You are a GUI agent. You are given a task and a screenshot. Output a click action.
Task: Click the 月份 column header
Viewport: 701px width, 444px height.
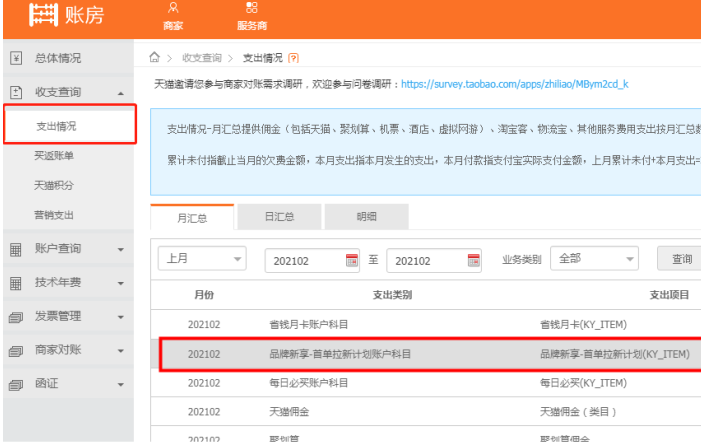(x=204, y=295)
